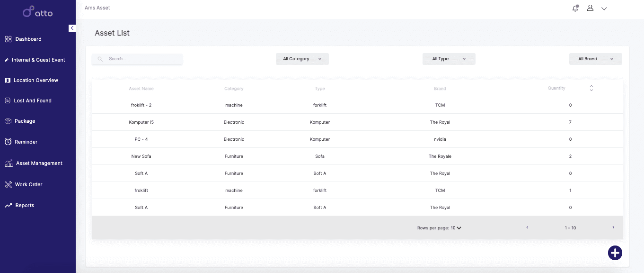Click the Dashboard grid icon

coord(8,39)
